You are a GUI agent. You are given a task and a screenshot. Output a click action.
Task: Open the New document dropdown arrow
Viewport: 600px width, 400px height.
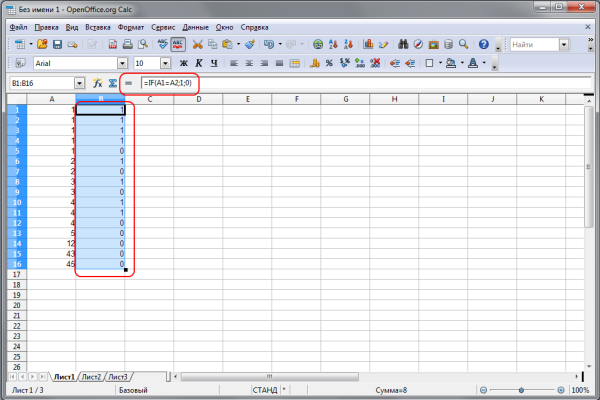31,44
